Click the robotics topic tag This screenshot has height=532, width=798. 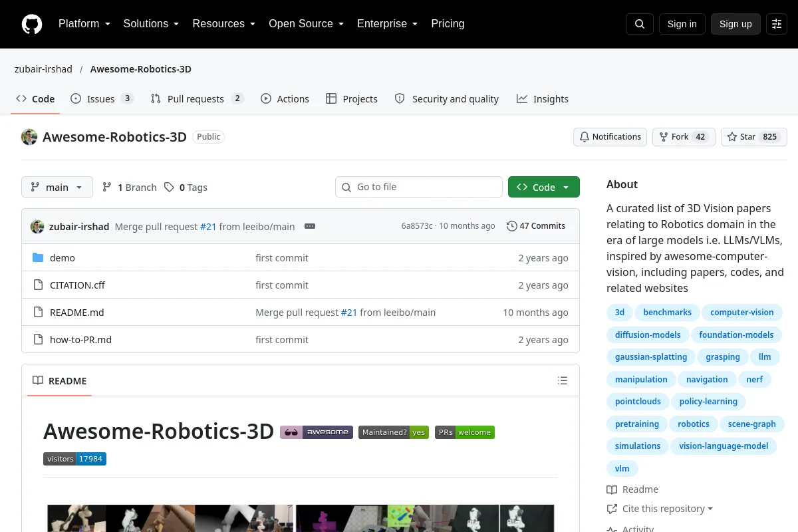(x=694, y=424)
